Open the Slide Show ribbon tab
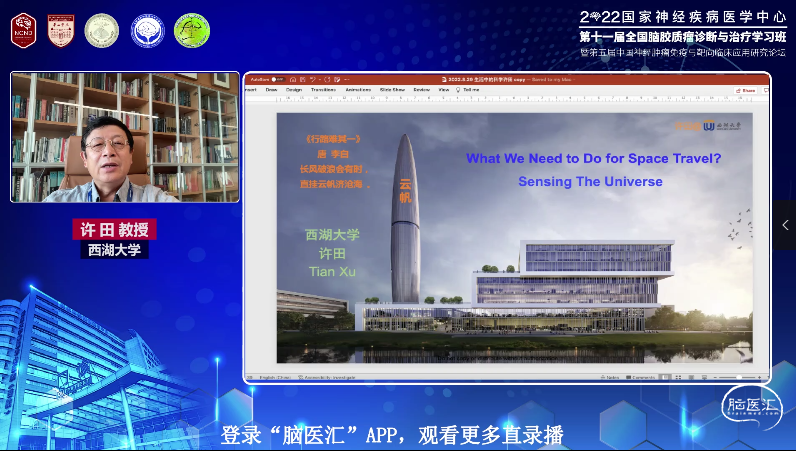This screenshot has width=796, height=451. 392,90
